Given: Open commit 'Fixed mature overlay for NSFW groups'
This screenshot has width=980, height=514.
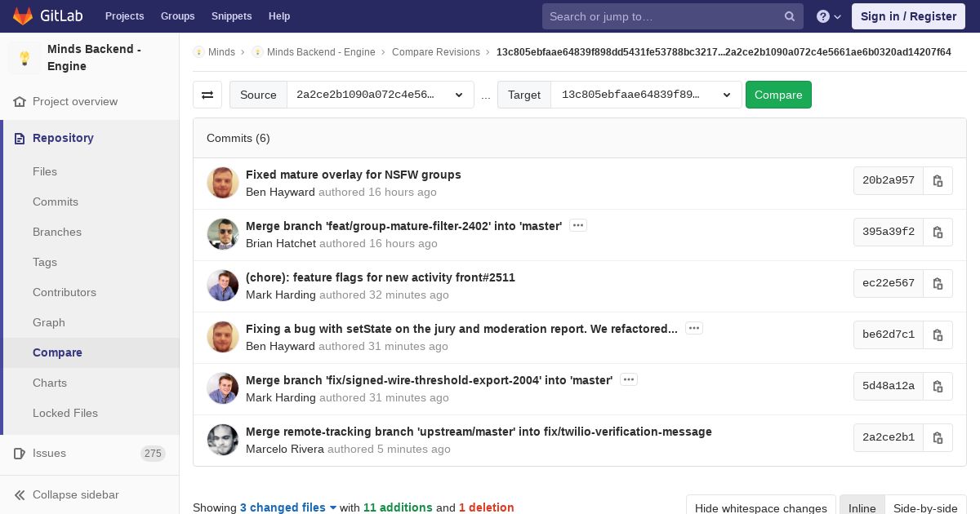Looking at the screenshot, I should pos(353,175).
